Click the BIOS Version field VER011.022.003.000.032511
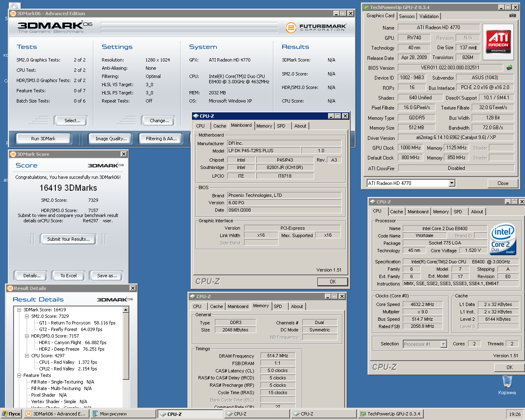This screenshot has height=420, width=525. [x=450, y=68]
